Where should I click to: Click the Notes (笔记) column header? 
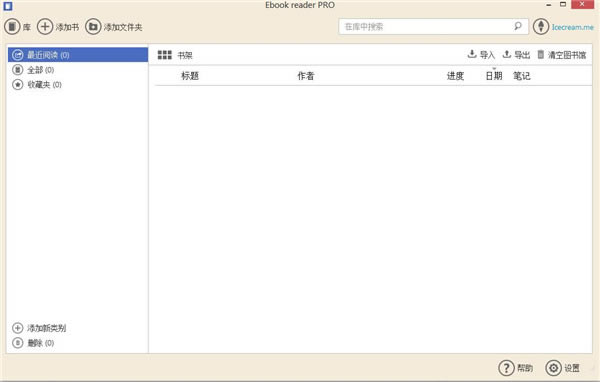(522, 76)
